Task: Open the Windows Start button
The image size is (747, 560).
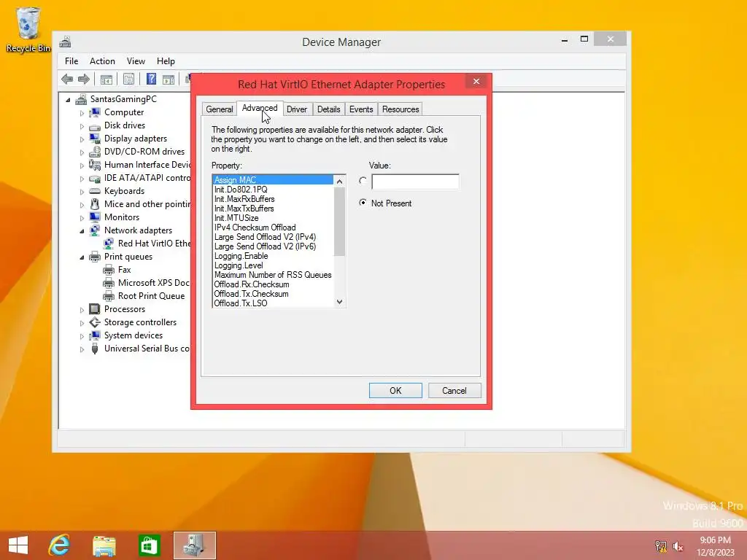Action: coord(18,545)
